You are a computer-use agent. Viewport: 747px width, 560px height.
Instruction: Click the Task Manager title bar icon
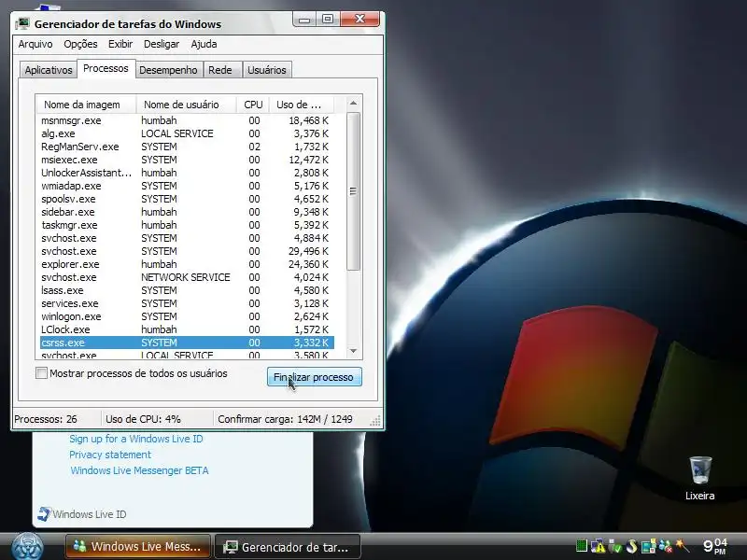21,24
